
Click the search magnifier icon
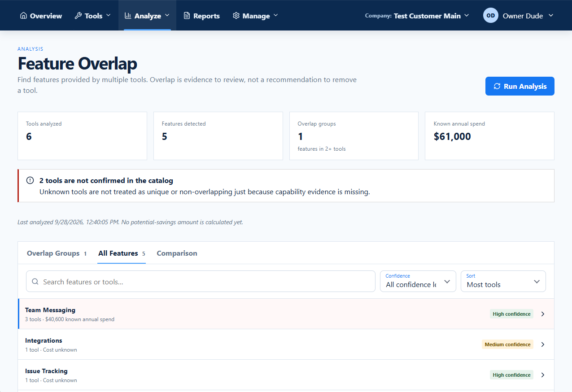click(x=35, y=282)
